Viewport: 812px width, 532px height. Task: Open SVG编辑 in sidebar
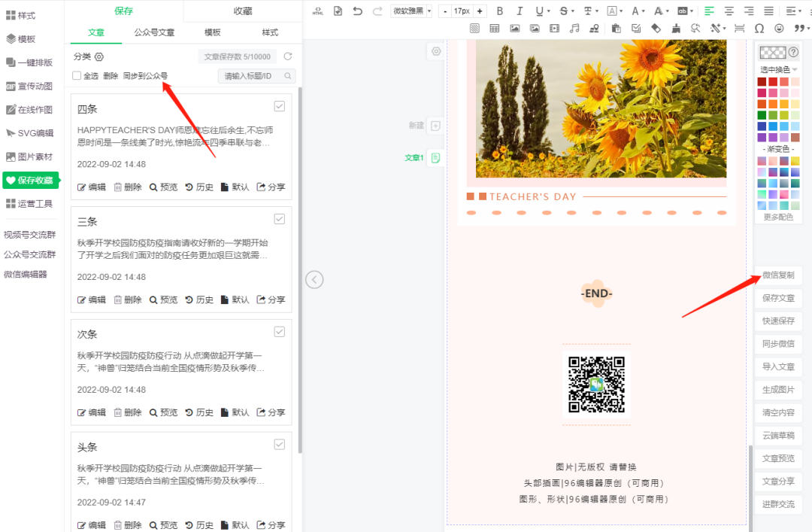click(29, 133)
